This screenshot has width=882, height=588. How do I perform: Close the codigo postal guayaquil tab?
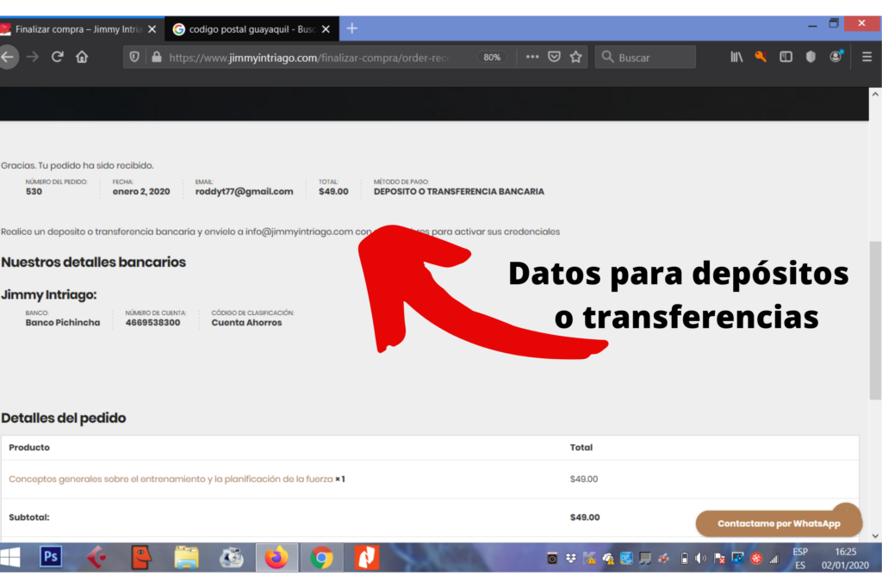pyautogui.click(x=326, y=29)
